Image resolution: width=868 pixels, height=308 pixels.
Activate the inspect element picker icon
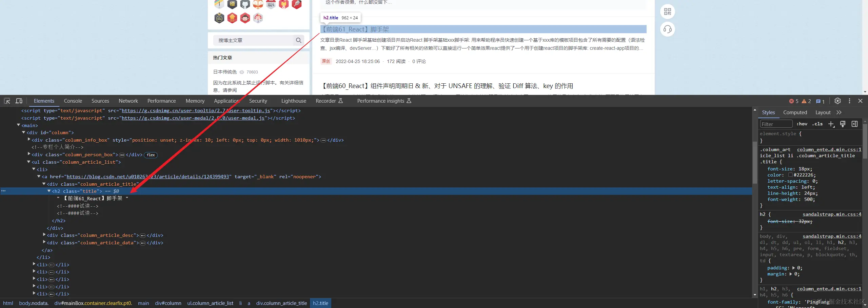point(7,101)
